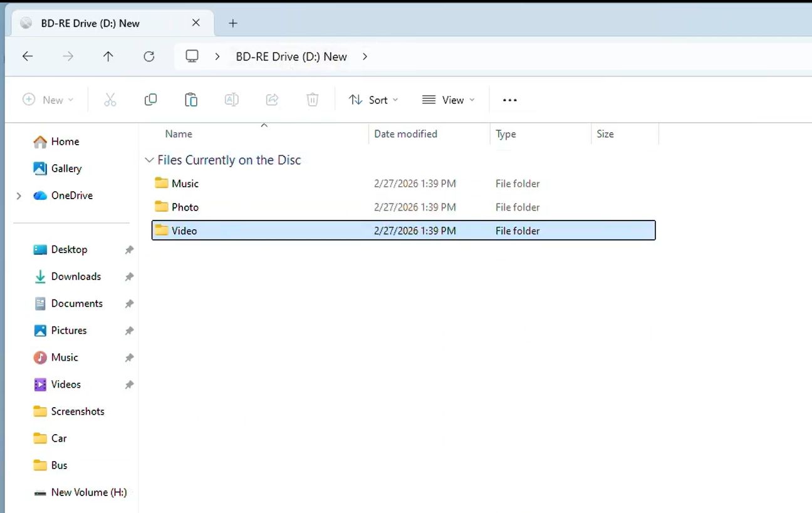Click the This PC icon in address bar

click(x=191, y=56)
